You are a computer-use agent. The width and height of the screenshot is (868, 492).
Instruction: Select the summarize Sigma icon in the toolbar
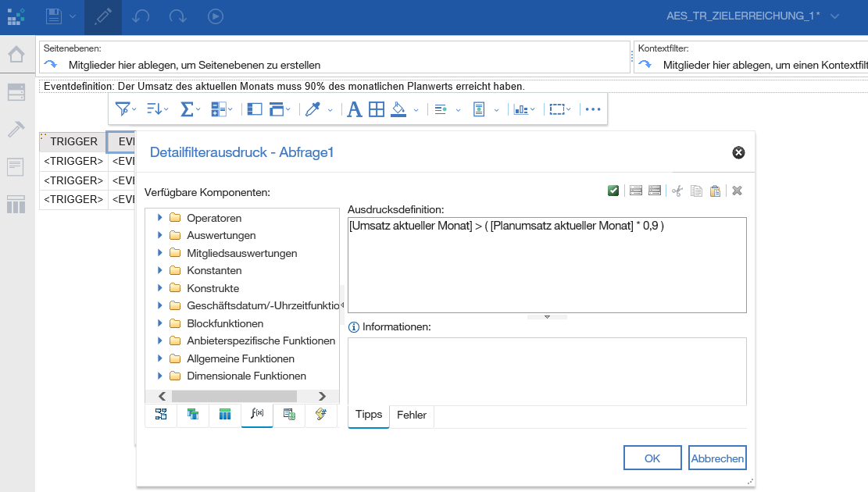click(187, 109)
